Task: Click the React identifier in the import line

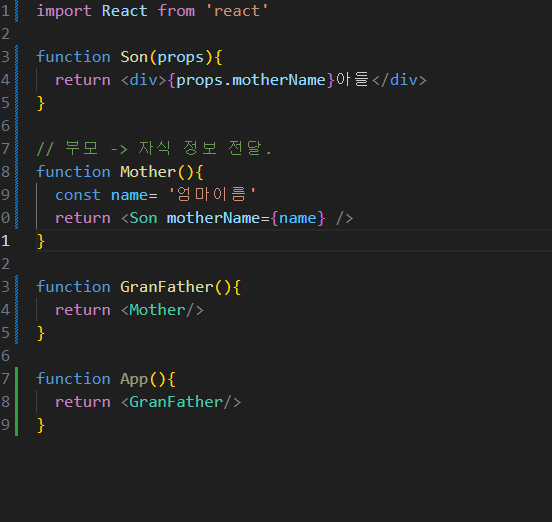Action: (x=125, y=11)
